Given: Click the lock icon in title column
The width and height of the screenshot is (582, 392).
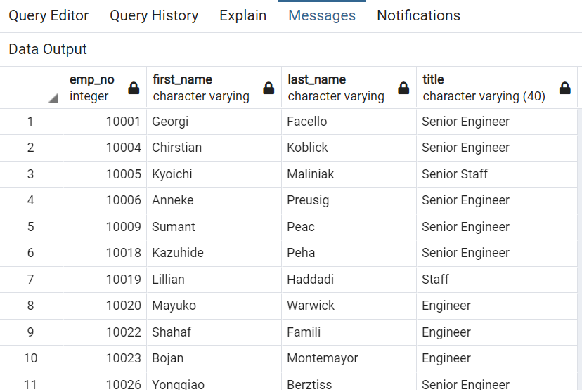Looking at the screenshot, I should 564,89.
